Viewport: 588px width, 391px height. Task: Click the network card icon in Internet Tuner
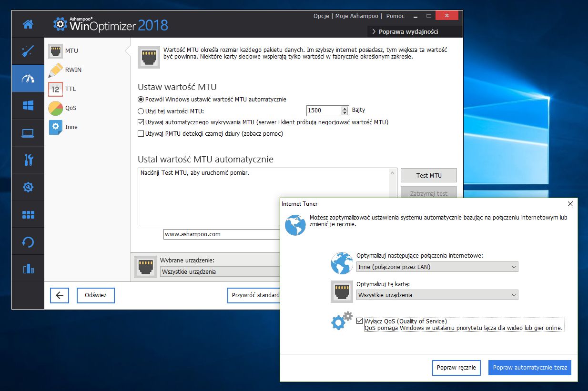(342, 291)
